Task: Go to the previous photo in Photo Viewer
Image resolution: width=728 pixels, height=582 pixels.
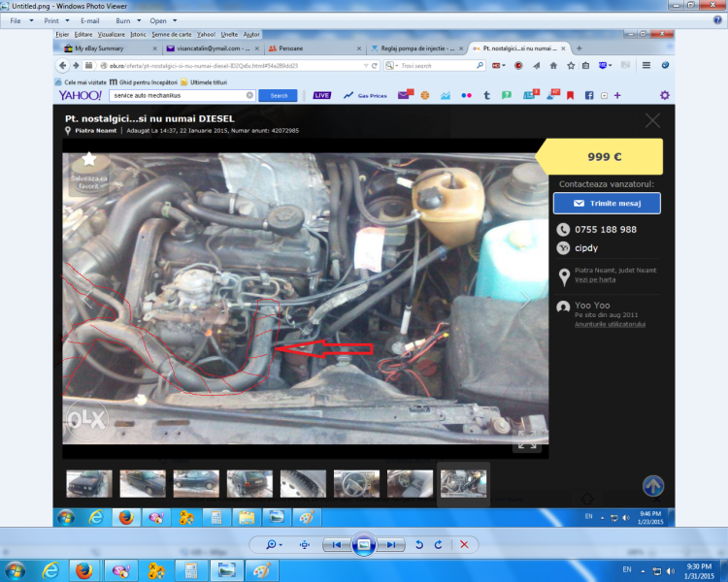Action: 336,545
